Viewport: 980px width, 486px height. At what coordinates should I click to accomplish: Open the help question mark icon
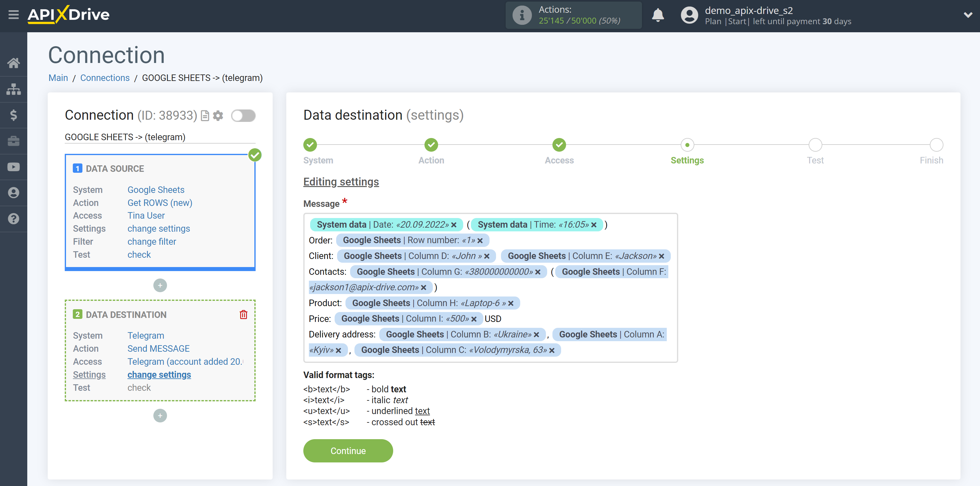click(13, 219)
